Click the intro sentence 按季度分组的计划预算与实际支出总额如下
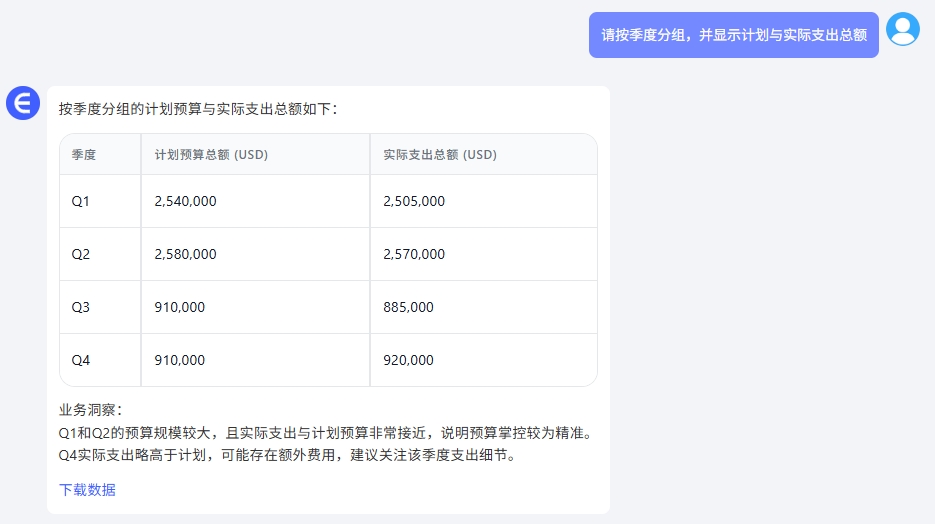This screenshot has height=524, width=935. pos(199,109)
